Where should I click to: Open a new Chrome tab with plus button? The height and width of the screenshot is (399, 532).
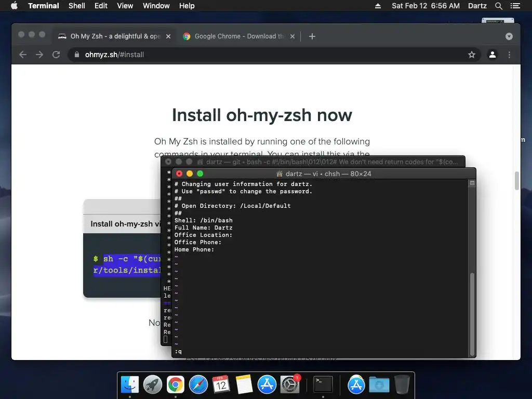312,36
